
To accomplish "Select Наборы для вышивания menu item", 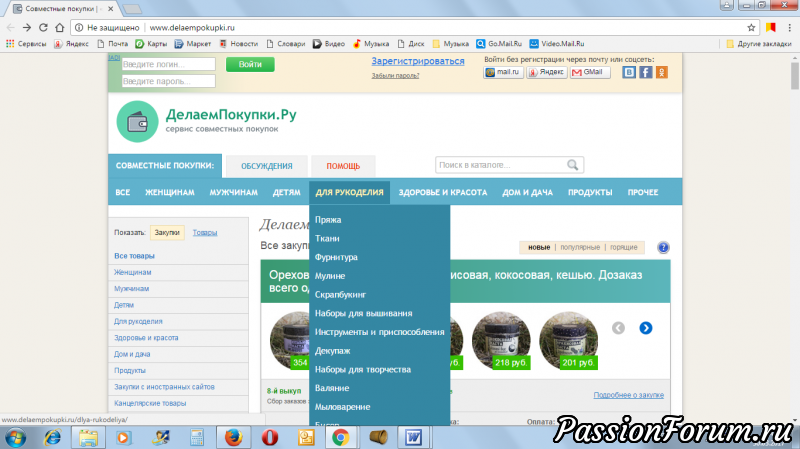I will point(363,313).
